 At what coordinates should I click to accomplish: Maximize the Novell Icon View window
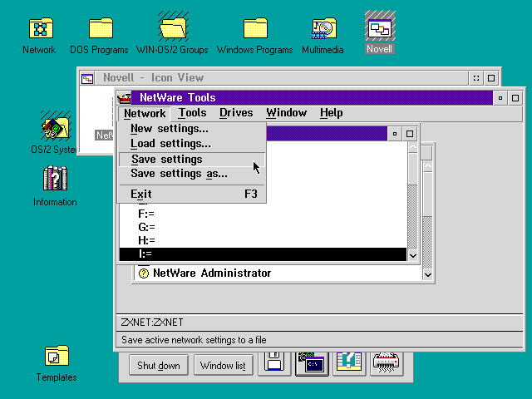pos(491,78)
